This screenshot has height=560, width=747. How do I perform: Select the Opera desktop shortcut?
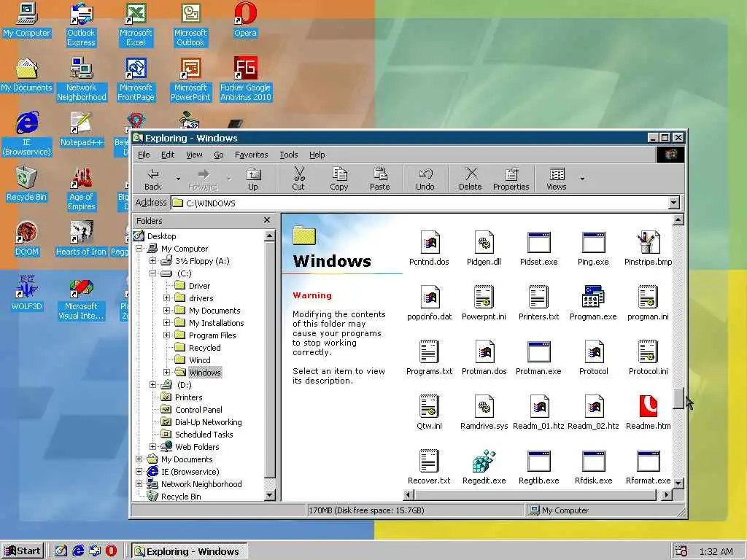pos(245,20)
